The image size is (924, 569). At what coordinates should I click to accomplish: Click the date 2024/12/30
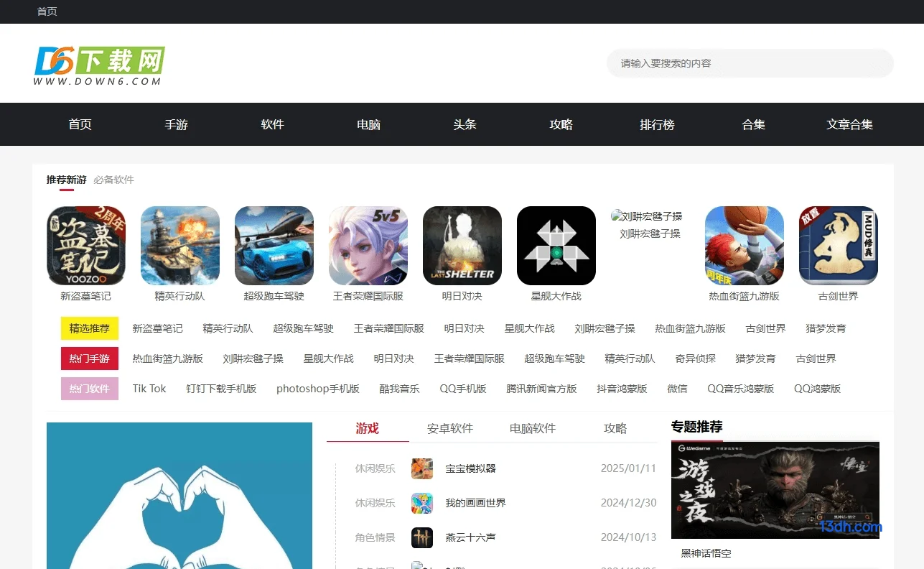pyautogui.click(x=629, y=503)
